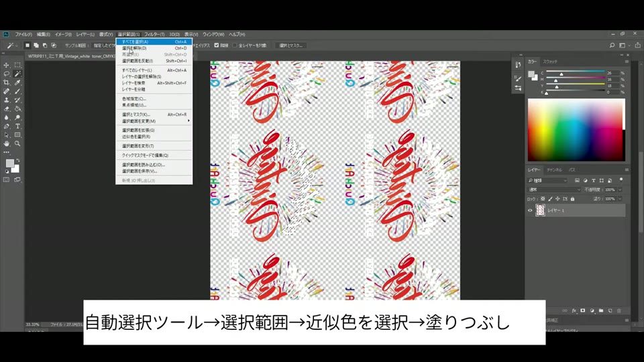
Task: Select the Move tool
Action: [x=6, y=65]
